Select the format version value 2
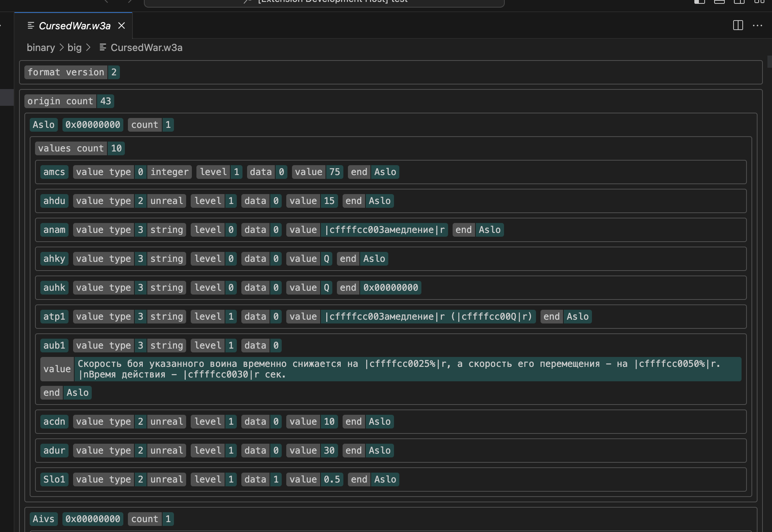772x532 pixels. coord(114,72)
